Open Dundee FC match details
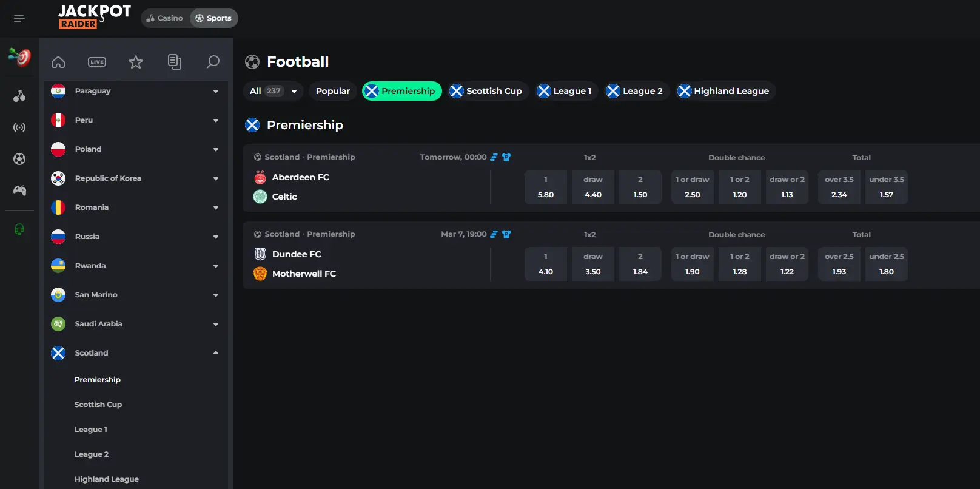The width and height of the screenshot is (980, 489). pyautogui.click(x=297, y=254)
